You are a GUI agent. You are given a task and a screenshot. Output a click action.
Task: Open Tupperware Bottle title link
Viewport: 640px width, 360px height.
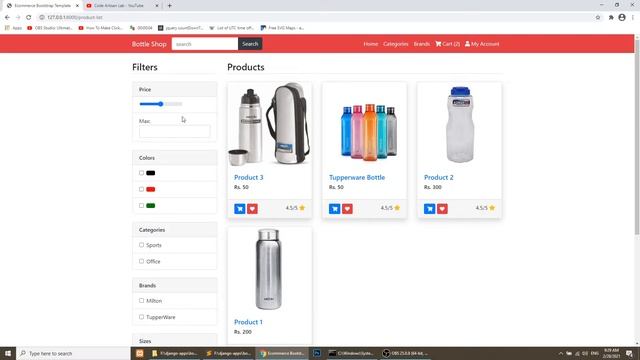point(357,177)
